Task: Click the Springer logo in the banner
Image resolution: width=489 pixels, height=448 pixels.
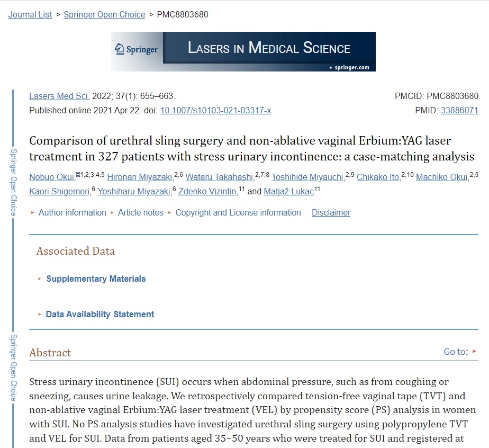Action: 137,49
